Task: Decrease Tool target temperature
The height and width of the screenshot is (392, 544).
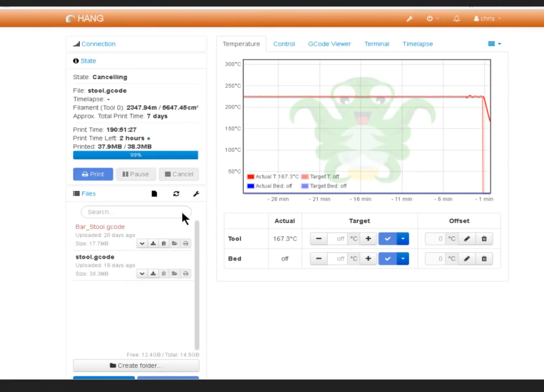Action: coord(319,238)
